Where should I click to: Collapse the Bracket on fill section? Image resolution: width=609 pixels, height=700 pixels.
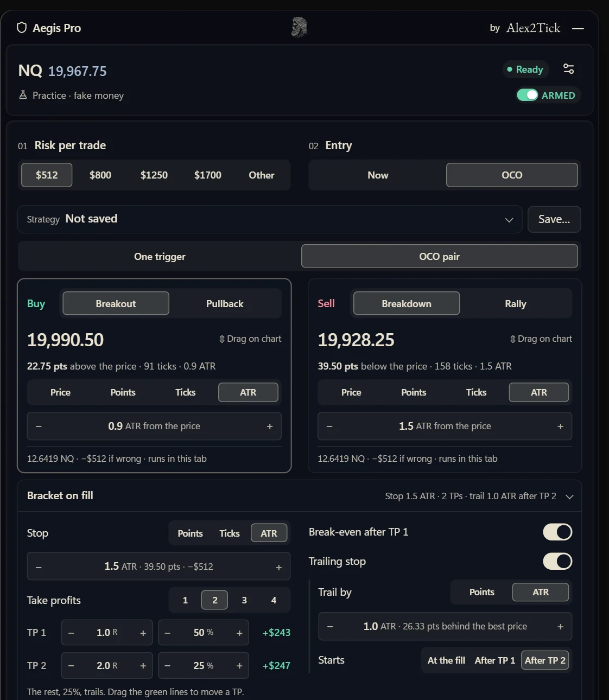[x=569, y=497]
